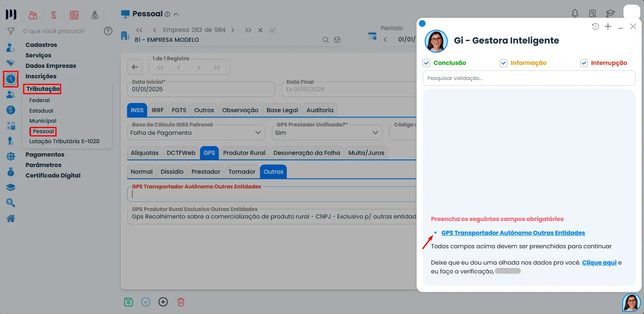Screen dimensions: 644x314
Task: Click the magnifier icon in left sidebar
Action: point(11,203)
